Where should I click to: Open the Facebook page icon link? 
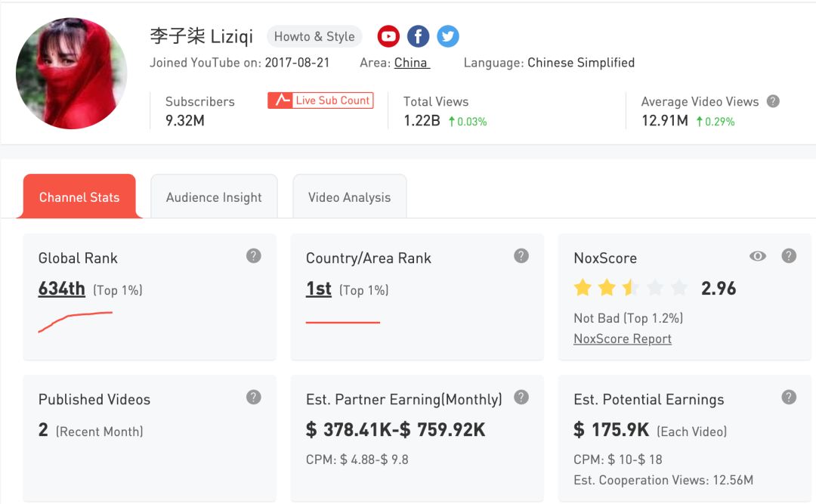[418, 36]
